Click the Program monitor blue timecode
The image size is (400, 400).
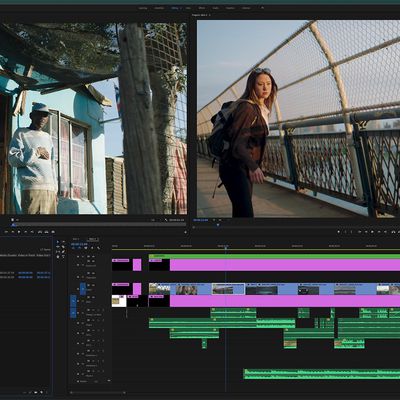(x=201, y=220)
